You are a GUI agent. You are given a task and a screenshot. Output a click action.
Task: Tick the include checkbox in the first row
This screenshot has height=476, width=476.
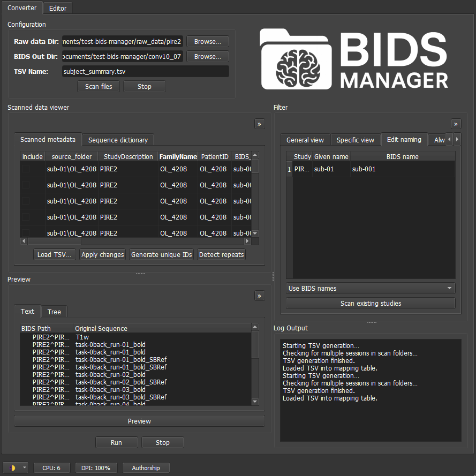click(25, 169)
